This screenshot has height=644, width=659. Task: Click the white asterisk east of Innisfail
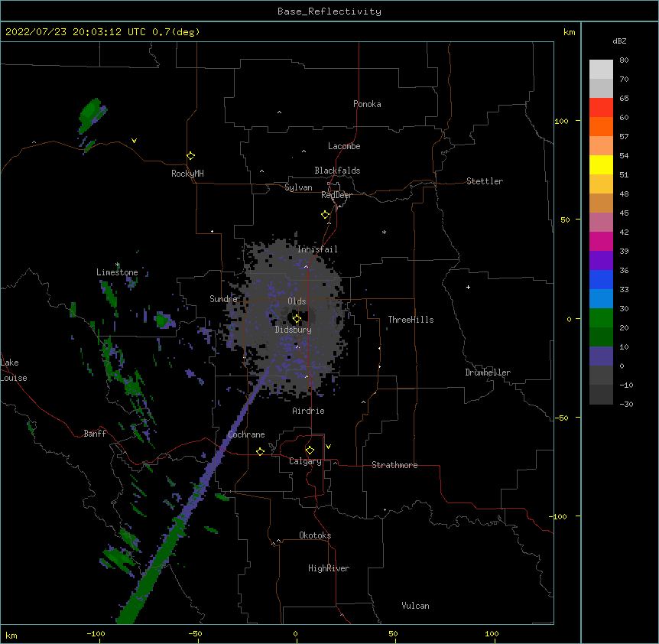[384, 232]
